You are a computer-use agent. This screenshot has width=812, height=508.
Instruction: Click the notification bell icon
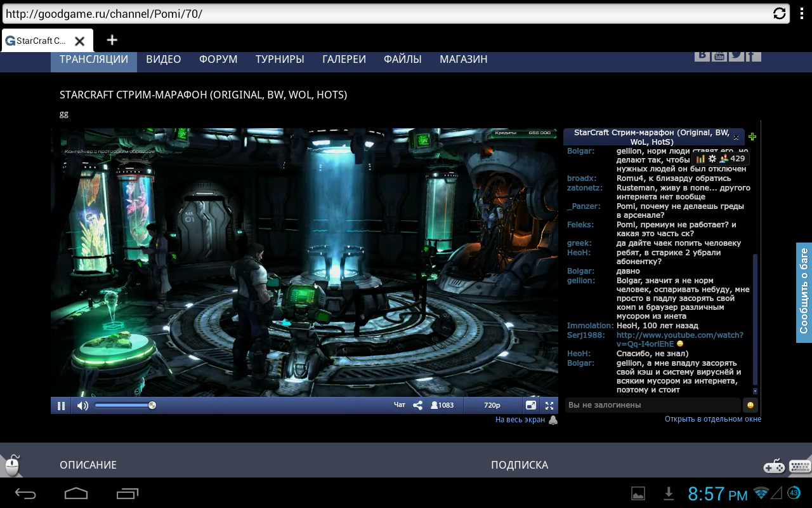(553, 420)
